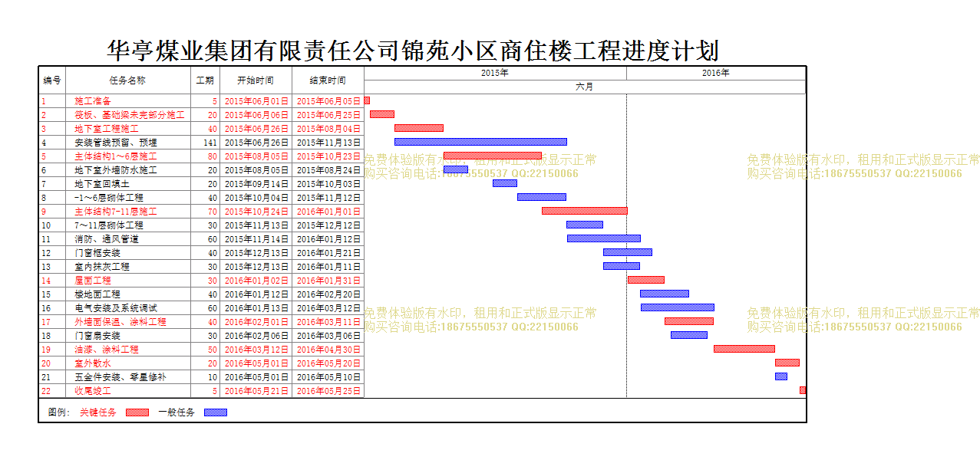Image resolution: width=980 pixels, height=460 pixels.
Task: Select task 地下室外墙防水施工
Action: coord(116,169)
